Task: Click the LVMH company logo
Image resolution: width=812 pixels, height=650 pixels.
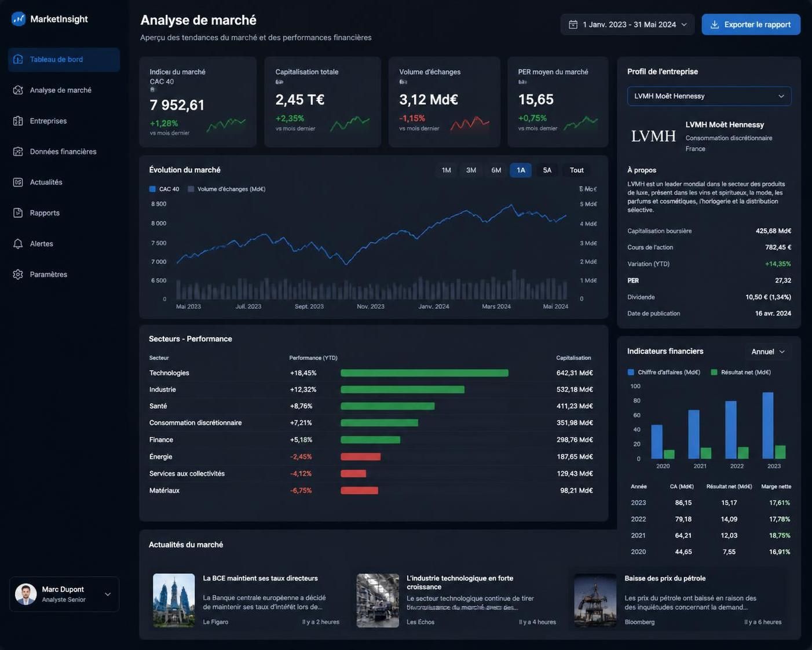Action: pyautogui.click(x=653, y=136)
